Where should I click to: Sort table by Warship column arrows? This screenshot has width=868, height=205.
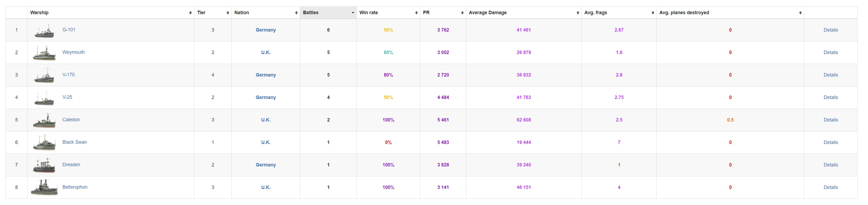pyautogui.click(x=190, y=13)
